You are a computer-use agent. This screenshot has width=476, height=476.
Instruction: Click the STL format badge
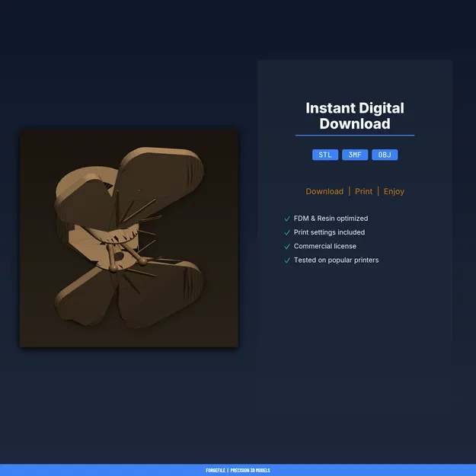point(324,155)
